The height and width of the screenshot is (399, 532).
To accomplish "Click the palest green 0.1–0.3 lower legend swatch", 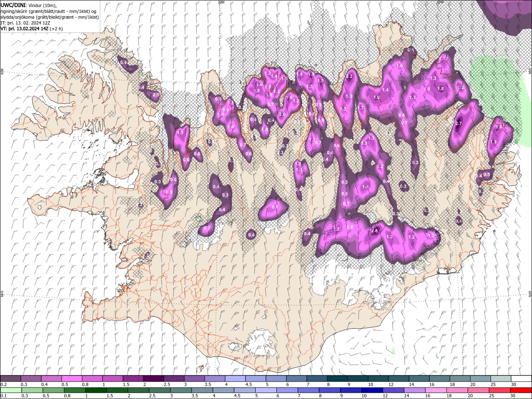I will (x=11, y=390).
